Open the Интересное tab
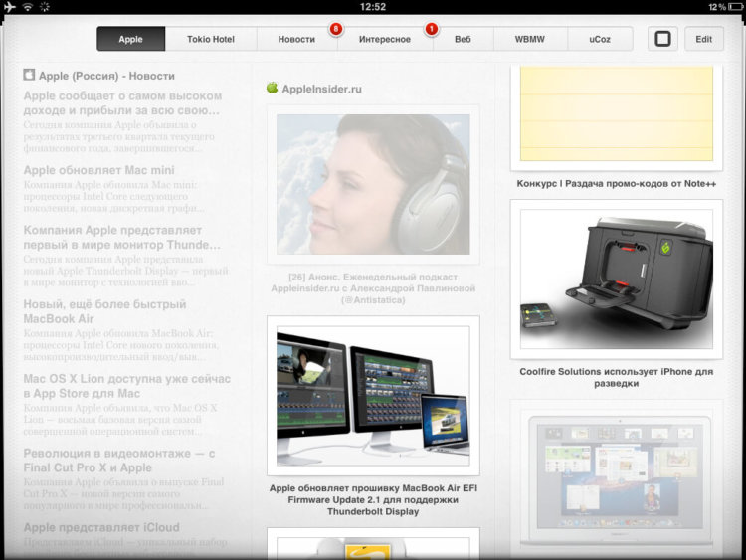Image resolution: width=746 pixels, height=560 pixels. pyautogui.click(x=385, y=39)
